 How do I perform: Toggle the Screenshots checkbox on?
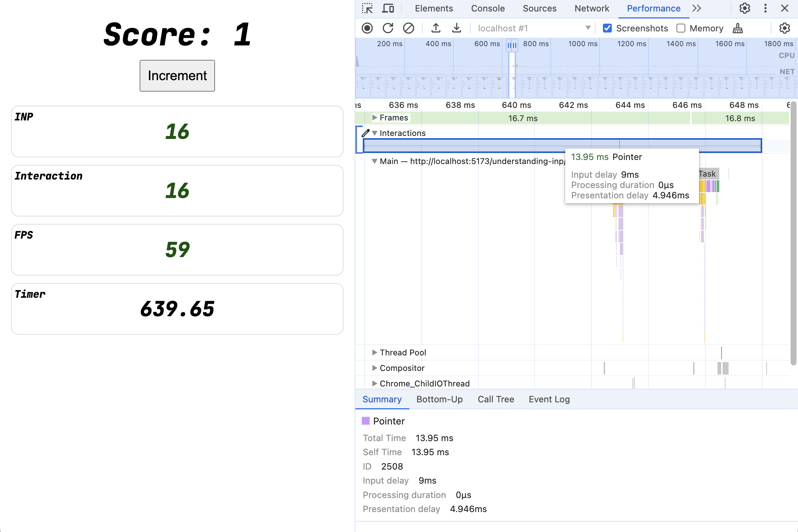coord(608,27)
